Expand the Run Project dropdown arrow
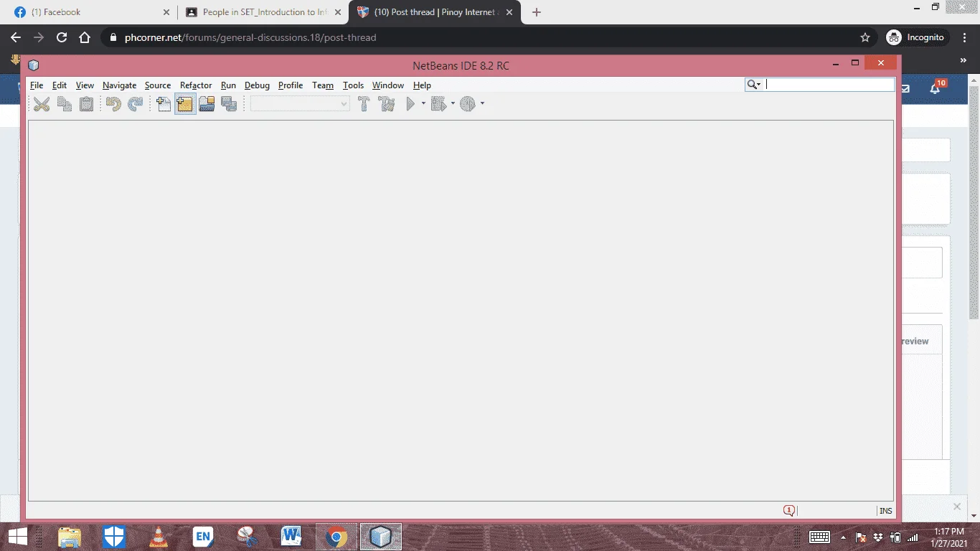The width and height of the screenshot is (980, 551). coord(423,104)
